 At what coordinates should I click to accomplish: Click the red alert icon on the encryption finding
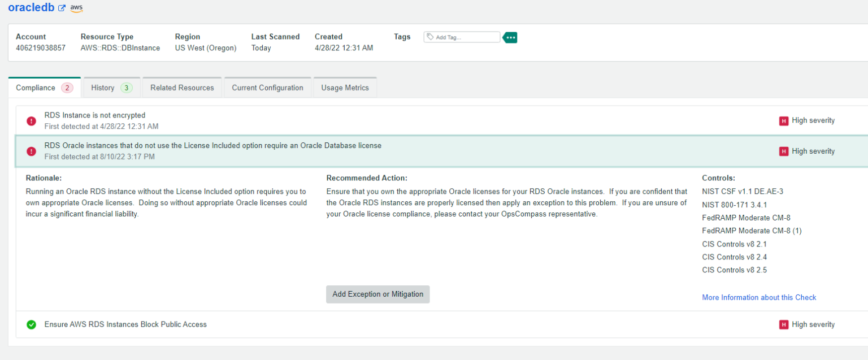[x=31, y=121]
